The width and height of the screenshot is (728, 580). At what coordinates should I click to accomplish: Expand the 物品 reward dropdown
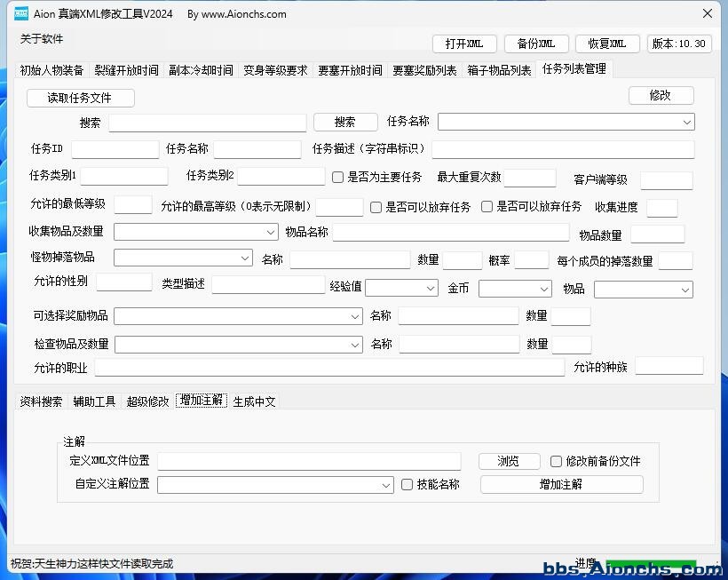click(x=644, y=290)
